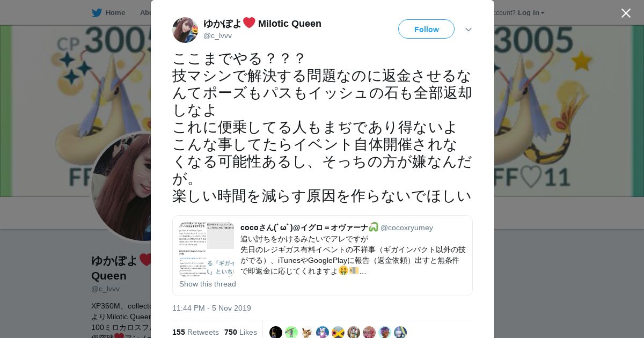View the 155 Retweets list
Screen dimensions: 644x338
click(195, 332)
